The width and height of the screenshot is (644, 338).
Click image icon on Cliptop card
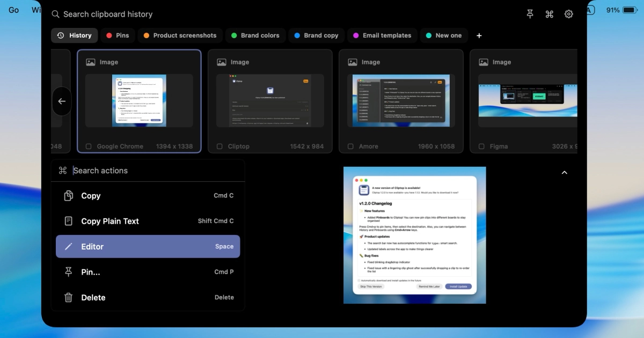coord(222,62)
